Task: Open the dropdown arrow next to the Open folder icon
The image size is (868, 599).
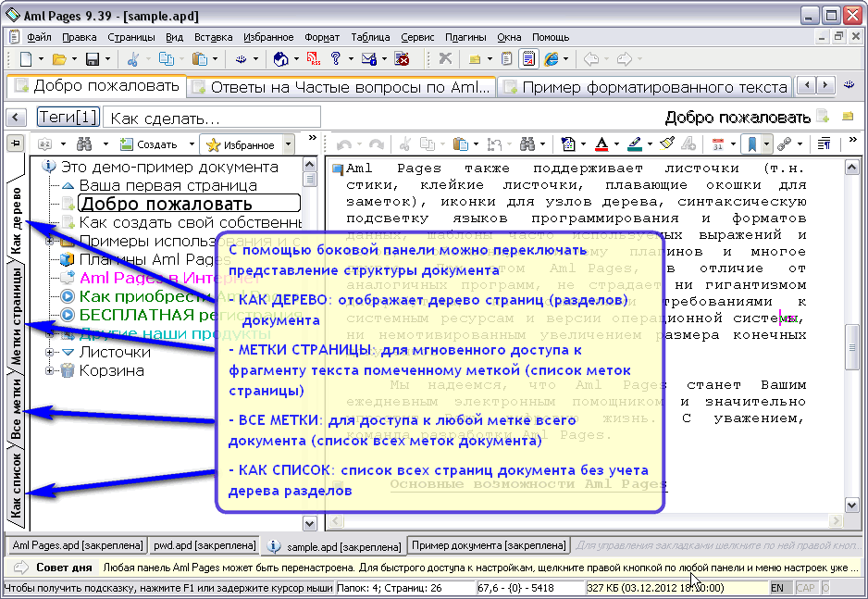Action: 74,58
